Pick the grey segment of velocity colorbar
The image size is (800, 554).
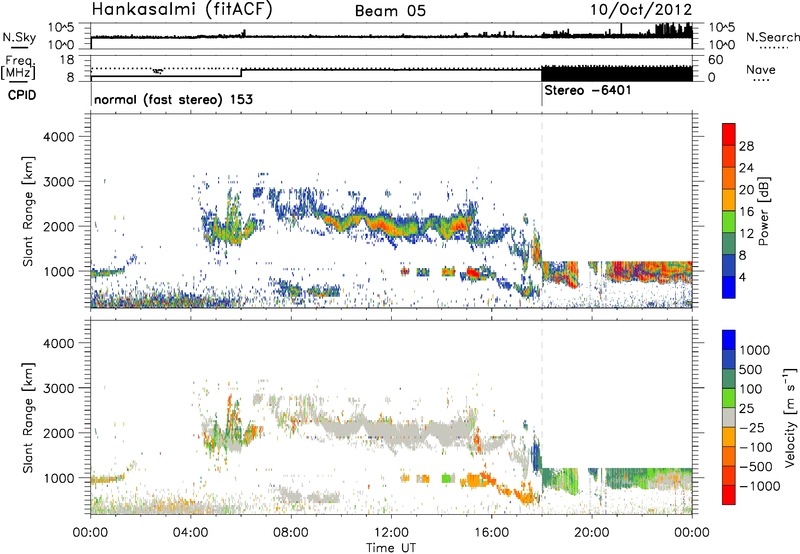tap(729, 418)
